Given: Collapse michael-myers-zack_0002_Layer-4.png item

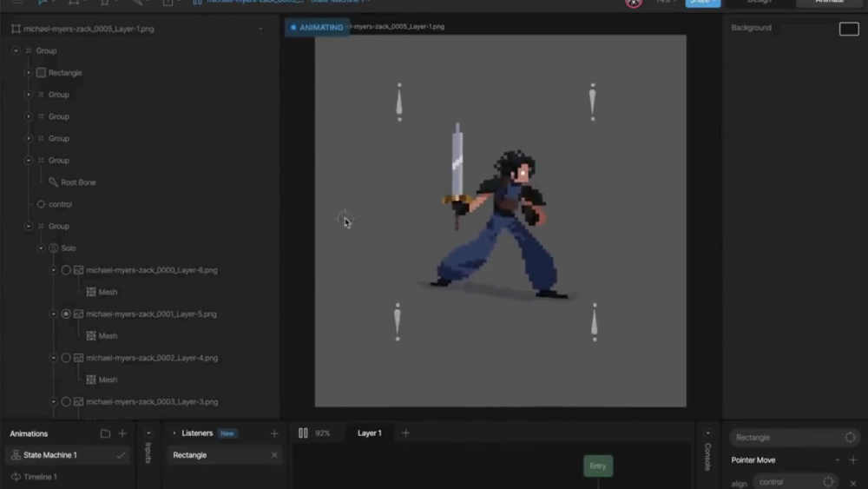Looking at the screenshot, I should (53, 358).
